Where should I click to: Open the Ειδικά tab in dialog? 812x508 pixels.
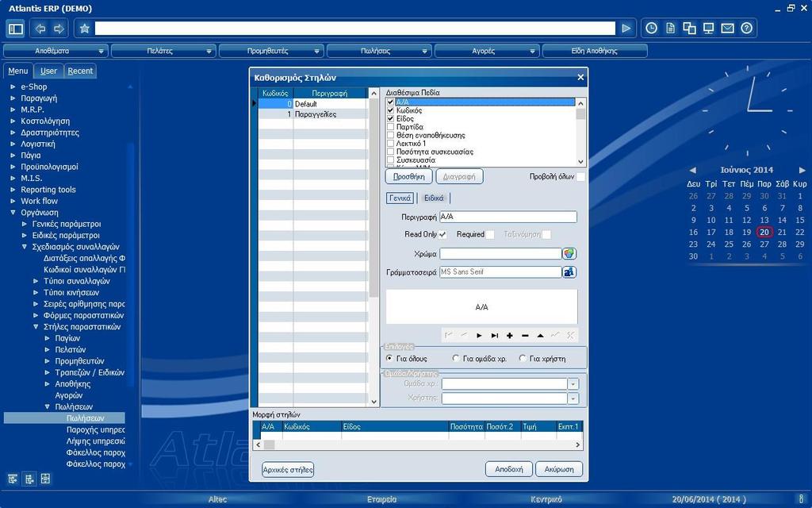(x=434, y=198)
